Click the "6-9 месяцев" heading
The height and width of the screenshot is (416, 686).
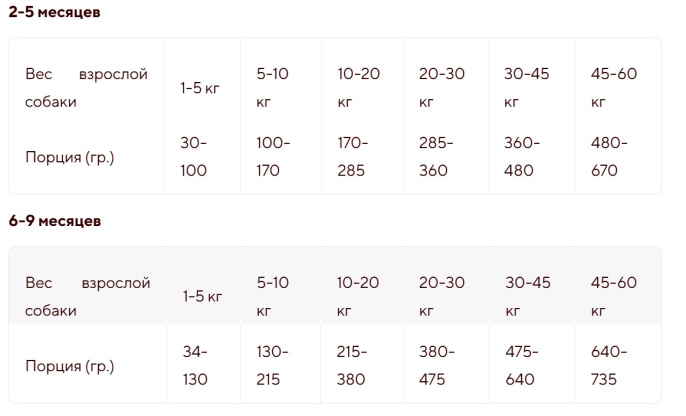pyautogui.click(x=54, y=221)
